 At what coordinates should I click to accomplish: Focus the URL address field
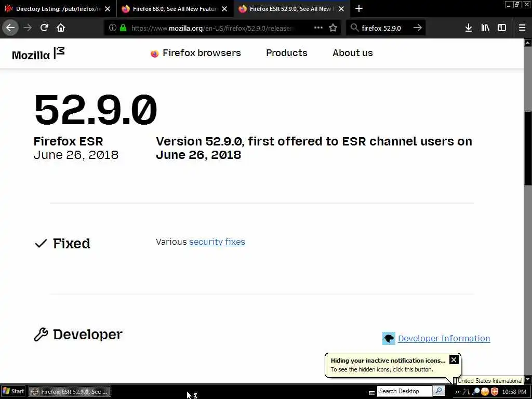click(x=212, y=28)
